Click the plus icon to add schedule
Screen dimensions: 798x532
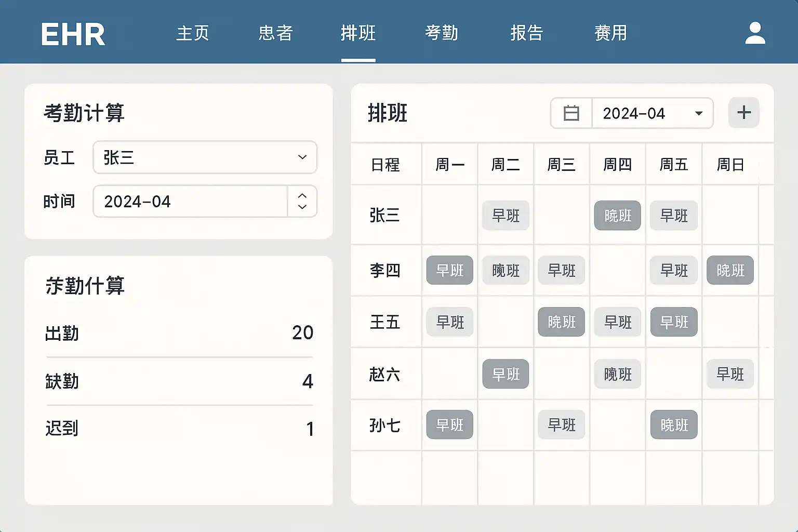point(743,113)
